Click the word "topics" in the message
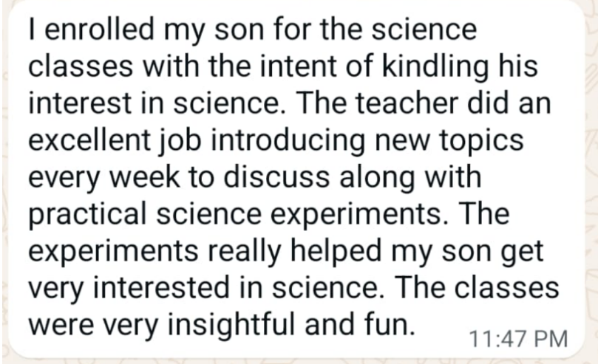This screenshot has height=364, width=598. click(x=492, y=141)
